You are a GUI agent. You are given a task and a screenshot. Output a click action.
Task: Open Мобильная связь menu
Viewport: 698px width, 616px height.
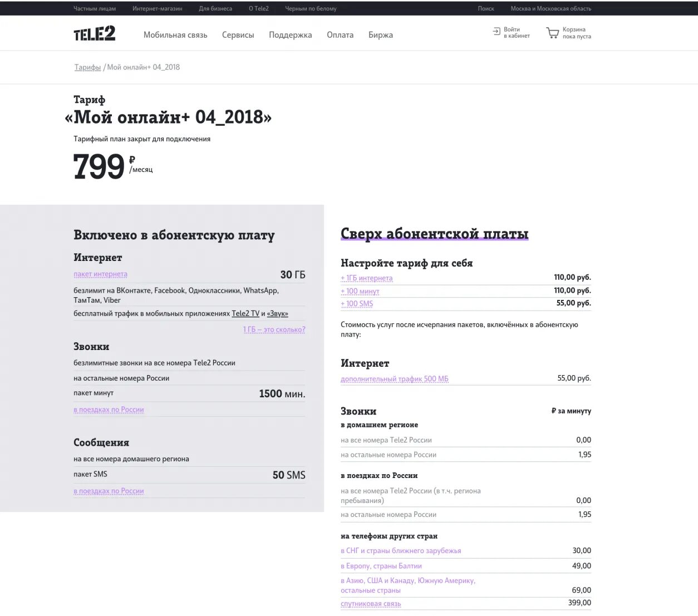coord(175,35)
